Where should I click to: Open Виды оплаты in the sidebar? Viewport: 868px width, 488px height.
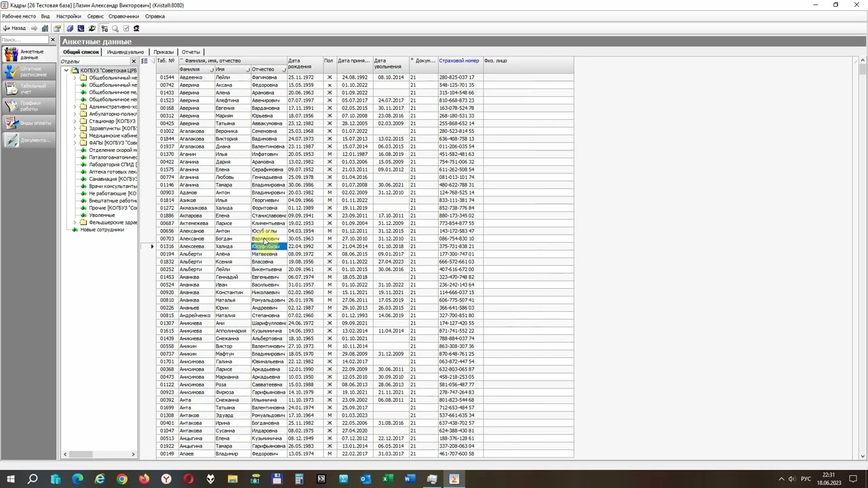point(29,123)
